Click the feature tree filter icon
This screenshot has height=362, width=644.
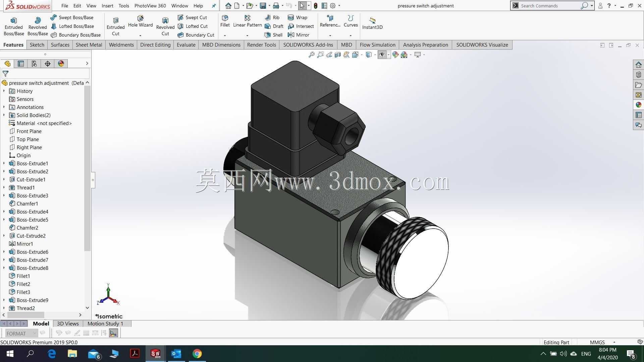[x=5, y=74]
